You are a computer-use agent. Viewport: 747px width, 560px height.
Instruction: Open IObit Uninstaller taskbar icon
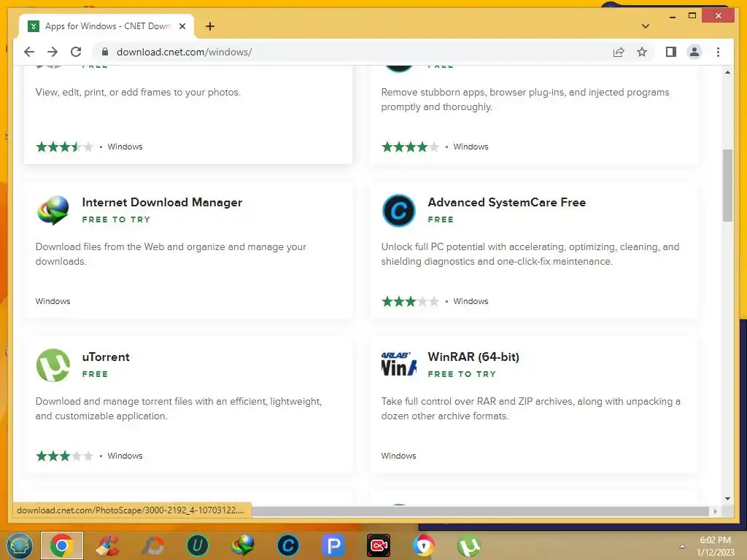[x=198, y=545]
